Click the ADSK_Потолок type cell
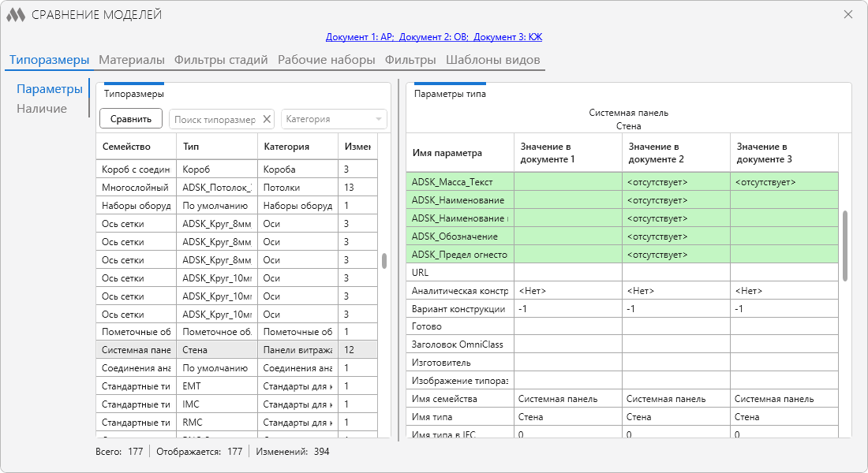The image size is (868, 473). [x=217, y=188]
